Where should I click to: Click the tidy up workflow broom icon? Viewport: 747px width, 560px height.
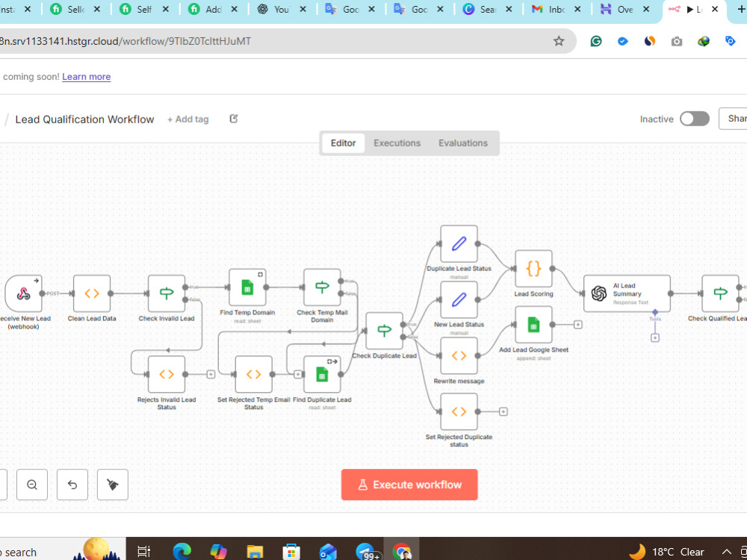(x=113, y=485)
